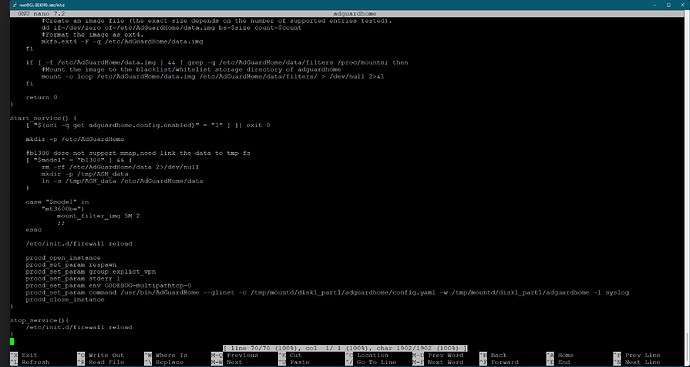Click the green cursor block at file end
Screen dimensions: 690x367
[x=12, y=341]
